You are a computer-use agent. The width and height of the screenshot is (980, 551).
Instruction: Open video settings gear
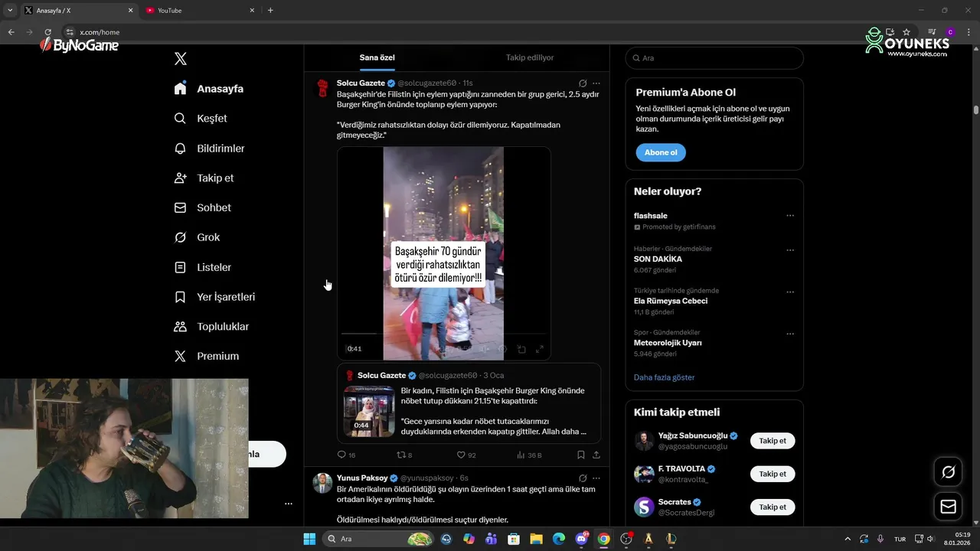(502, 349)
